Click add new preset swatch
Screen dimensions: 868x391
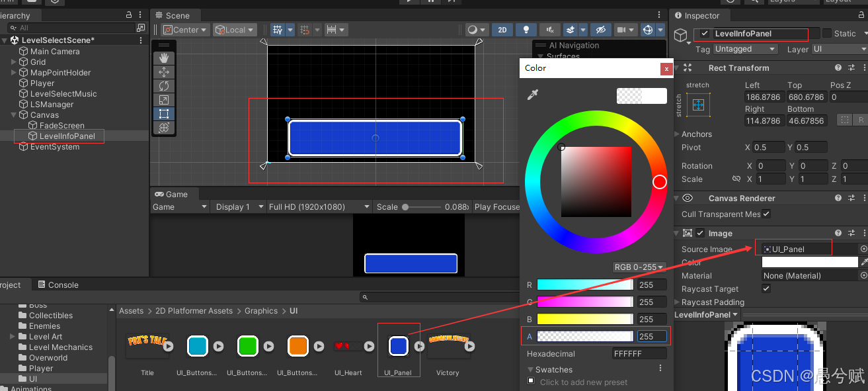531,381
